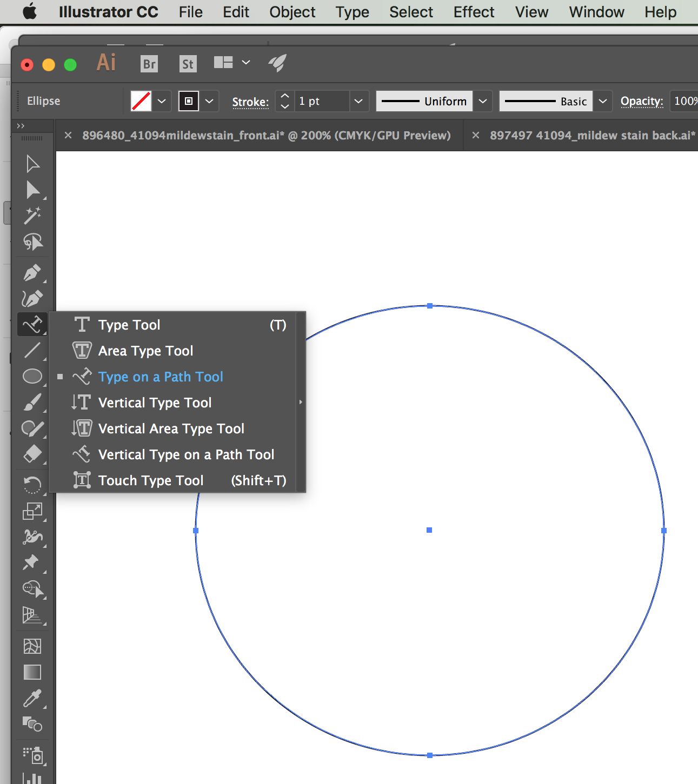Expand the fill color dropdown arrow
Image resolution: width=698 pixels, height=784 pixels.
[x=162, y=101]
